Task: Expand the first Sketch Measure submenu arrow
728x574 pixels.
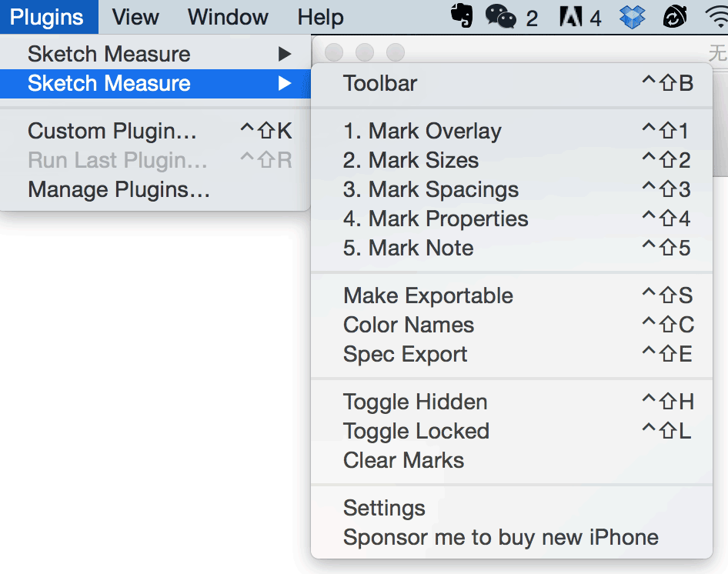Action: pyautogui.click(x=285, y=54)
